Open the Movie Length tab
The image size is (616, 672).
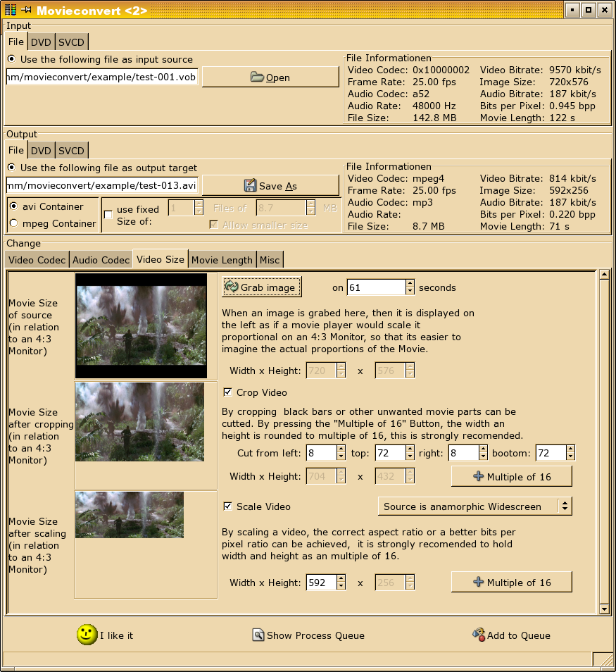[x=222, y=260]
